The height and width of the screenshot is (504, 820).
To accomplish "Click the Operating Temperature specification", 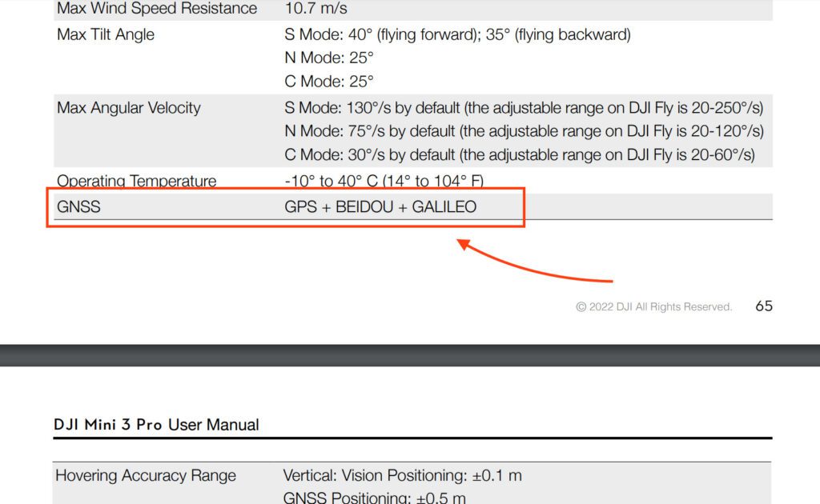I will [x=136, y=181].
